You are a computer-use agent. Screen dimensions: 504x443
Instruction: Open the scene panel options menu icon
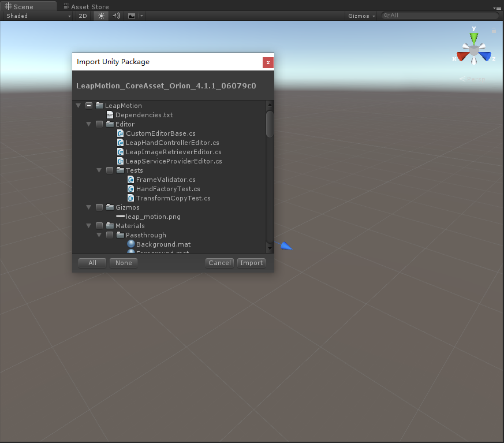click(x=496, y=8)
